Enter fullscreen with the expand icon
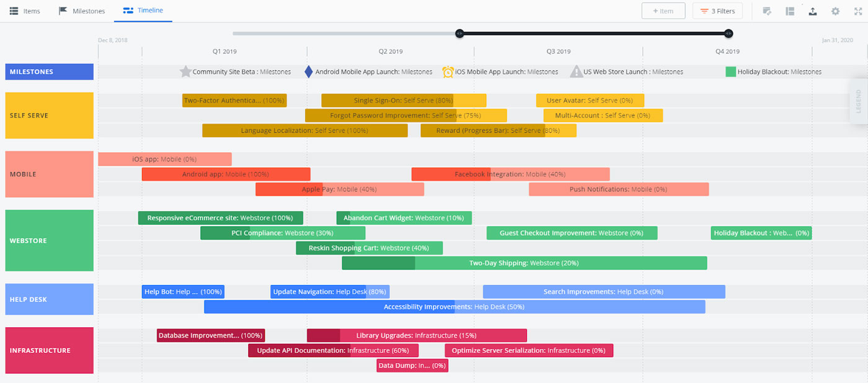This screenshot has height=383, width=868. (x=858, y=11)
